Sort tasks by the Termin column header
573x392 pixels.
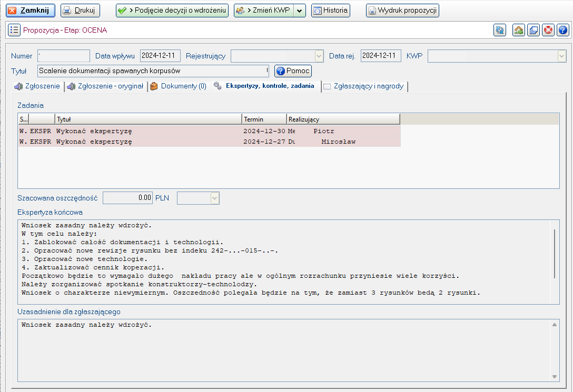click(264, 119)
